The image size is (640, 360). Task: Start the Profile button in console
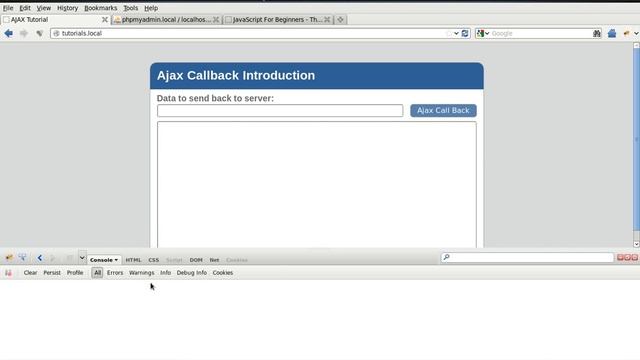(75, 273)
